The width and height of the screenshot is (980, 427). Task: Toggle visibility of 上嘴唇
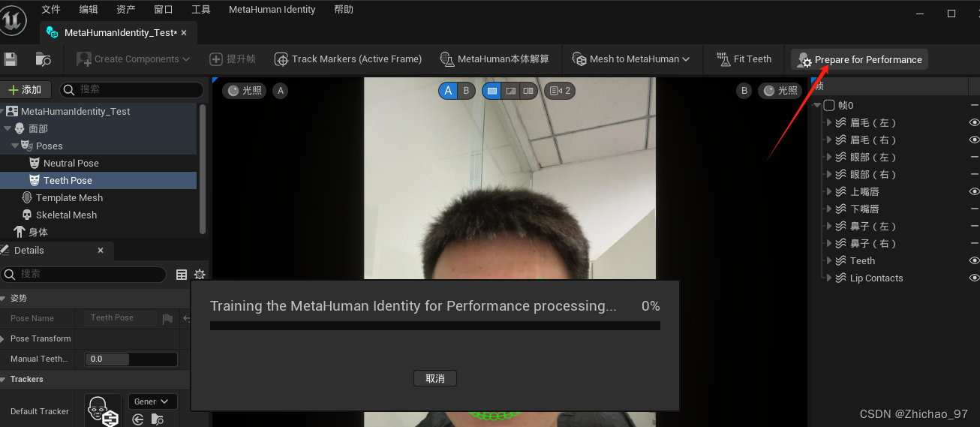(975, 191)
